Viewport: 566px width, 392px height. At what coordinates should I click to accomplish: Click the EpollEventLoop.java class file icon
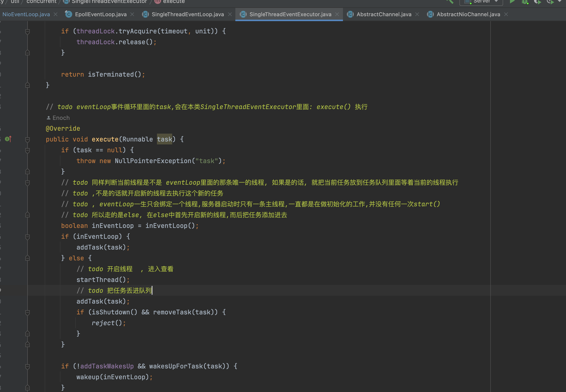pyautogui.click(x=69, y=14)
